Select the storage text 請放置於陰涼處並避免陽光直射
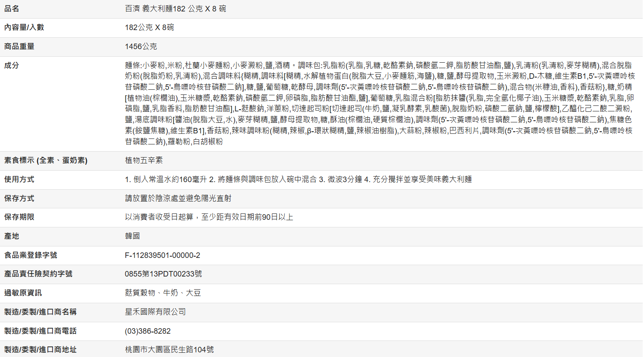Screen dimensions: 644x357 point(178,199)
